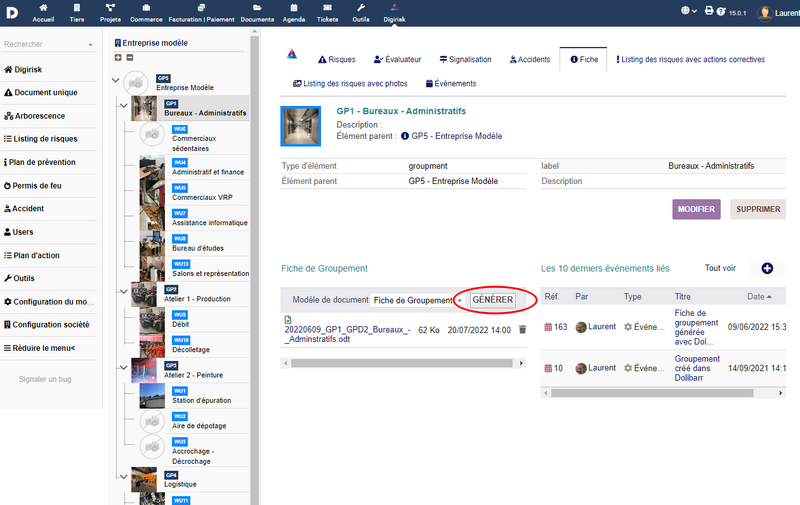
Task: Add a new event plus icon
Action: point(767,268)
